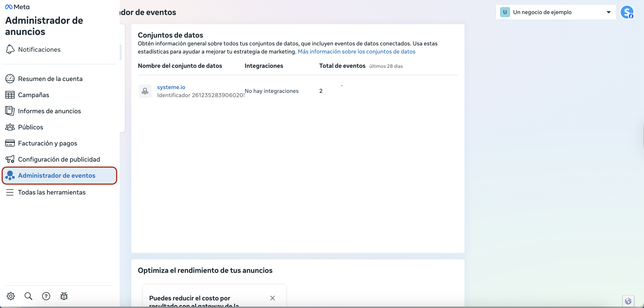Open the help question mark icon
Screen dimensions: 644x308
click(x=46, y=296)
